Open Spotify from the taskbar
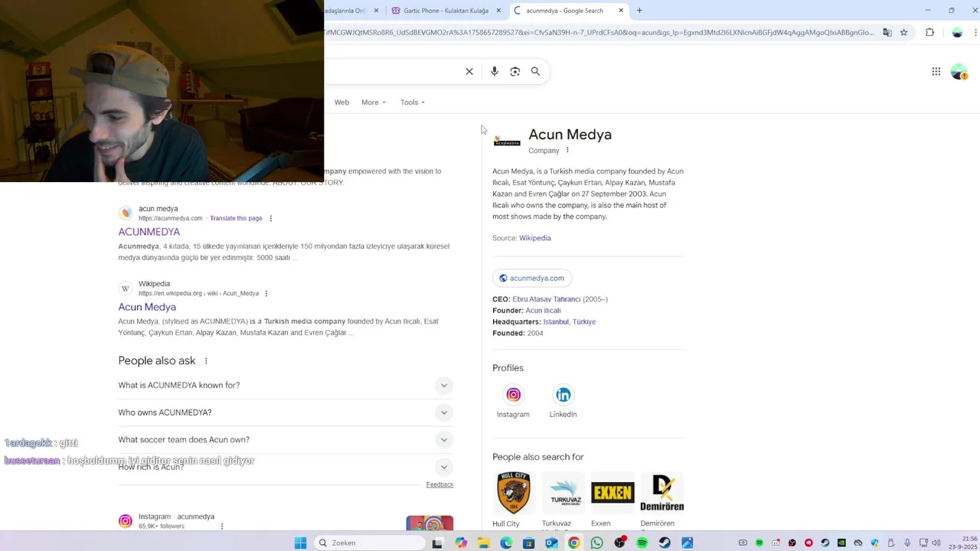The image size is (980, 551). pyautogui.click(x=642, y=543)
